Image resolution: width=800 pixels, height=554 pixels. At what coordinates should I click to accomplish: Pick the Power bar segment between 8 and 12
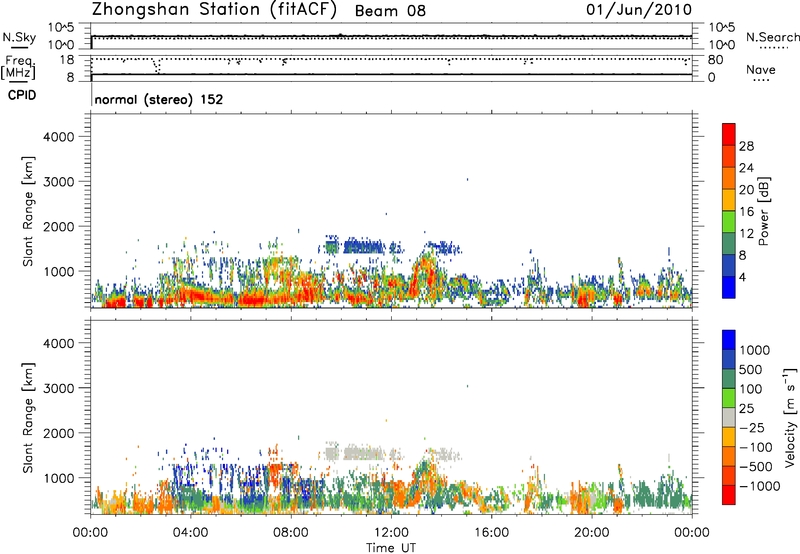pos(729,243)
